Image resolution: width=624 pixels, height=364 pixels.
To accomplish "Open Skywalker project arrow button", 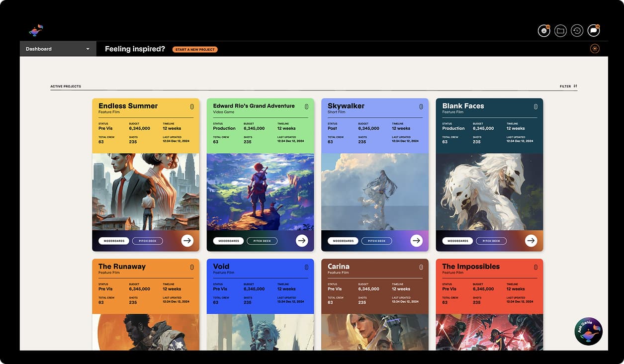I will coord(416,241).
